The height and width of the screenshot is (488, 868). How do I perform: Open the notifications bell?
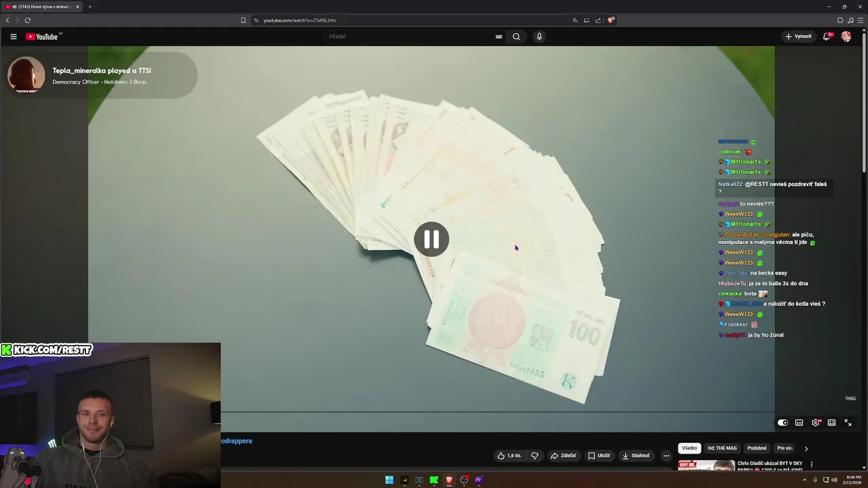click(x=827, y=37)
